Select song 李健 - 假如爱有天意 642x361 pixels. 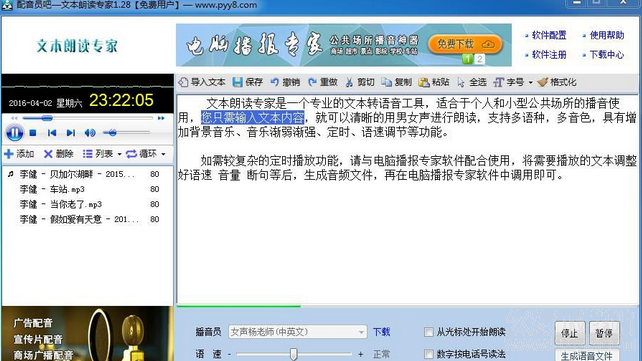pos(87,219)
